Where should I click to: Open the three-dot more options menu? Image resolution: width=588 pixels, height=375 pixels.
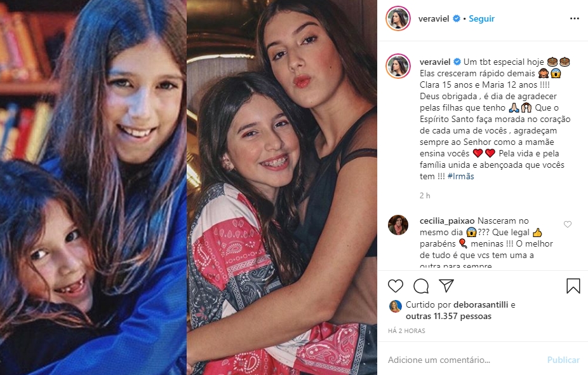(x=575, y=18)
